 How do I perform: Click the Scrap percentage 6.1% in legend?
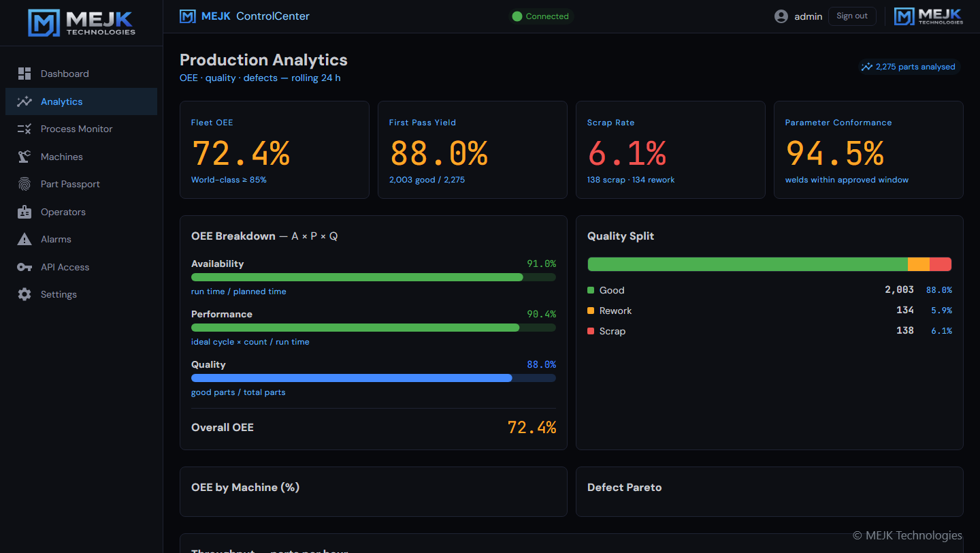coord(941,331)
